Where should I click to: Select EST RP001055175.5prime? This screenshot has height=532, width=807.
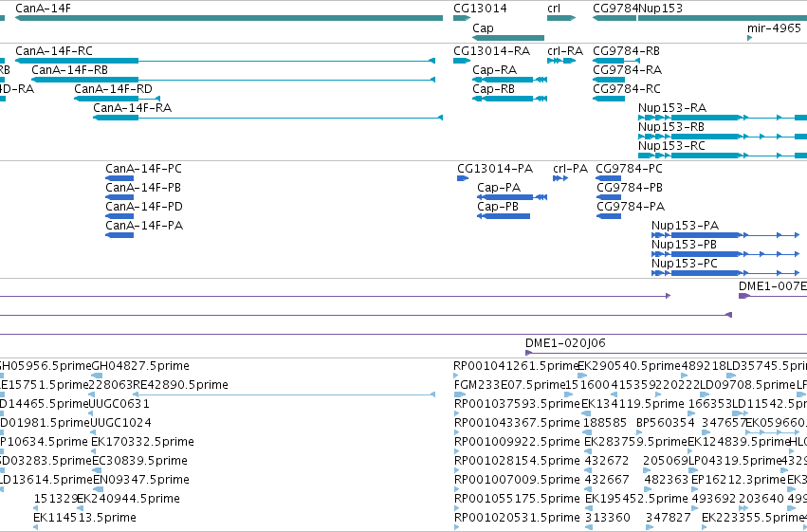point(456,508)
